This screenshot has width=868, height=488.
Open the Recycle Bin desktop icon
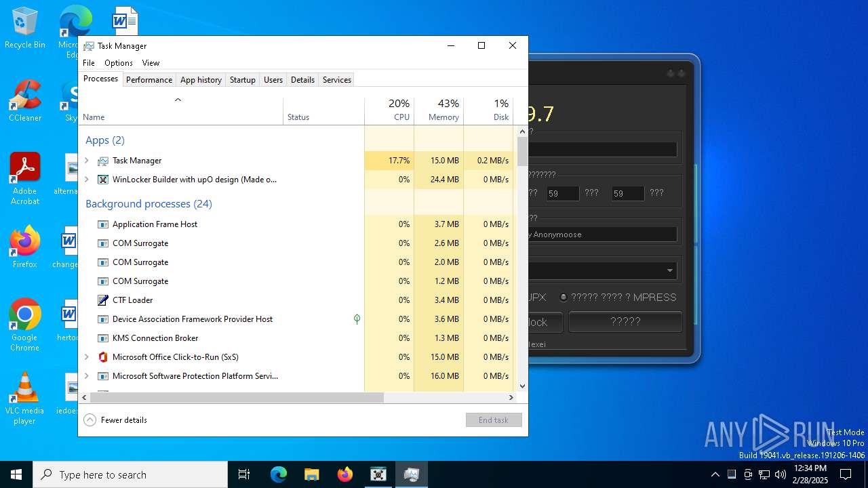pos(24,28)
